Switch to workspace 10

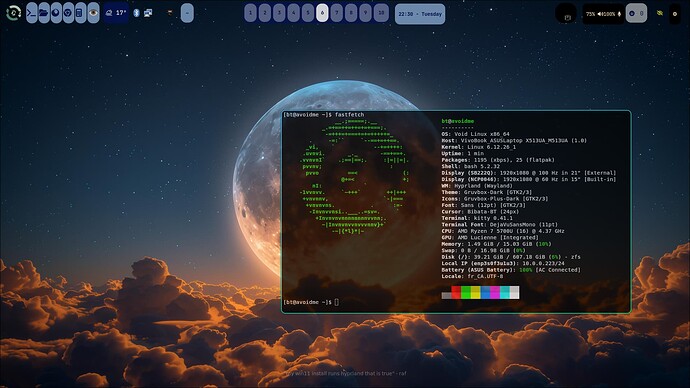[x=381, y=13]
